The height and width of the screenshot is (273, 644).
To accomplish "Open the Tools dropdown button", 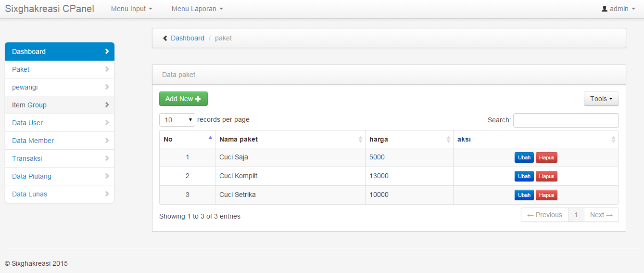I will coord(601,99).
